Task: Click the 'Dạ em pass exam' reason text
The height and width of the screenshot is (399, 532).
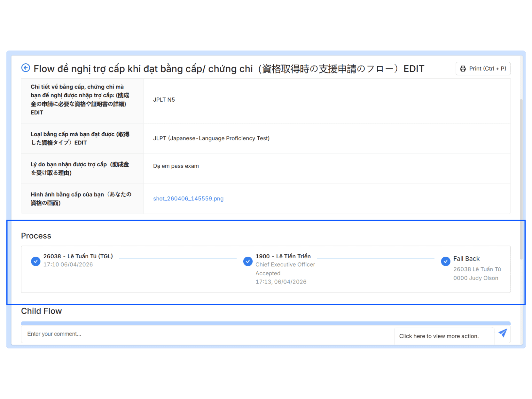Action: pos(176,166)
